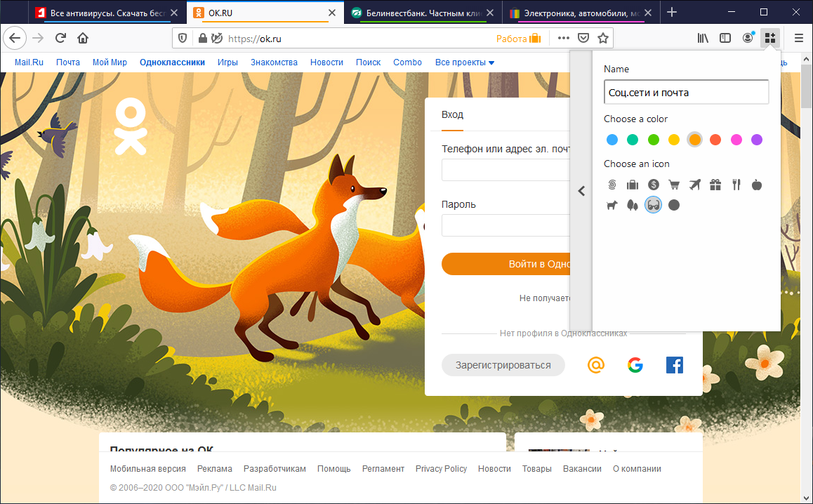Sign in with the Facebook icon
Viewport: 813px width, 504px height.
click(x=675, y=365)
